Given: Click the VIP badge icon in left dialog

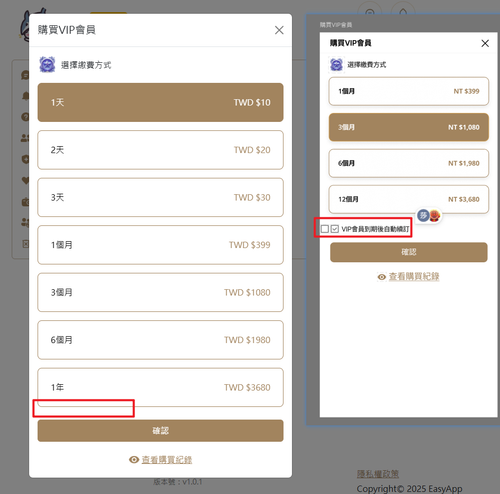Looking at the screenshot, I should pos(47,64).
